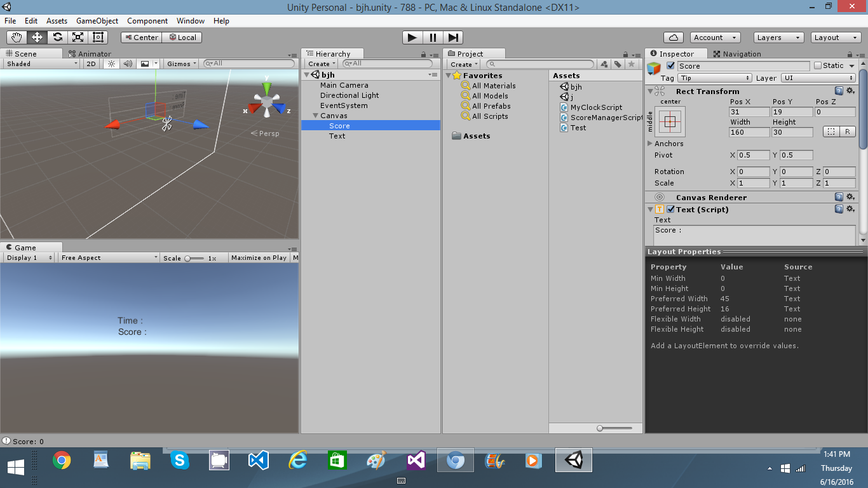
Task: Open the Component menu
Action: (147, 21)
